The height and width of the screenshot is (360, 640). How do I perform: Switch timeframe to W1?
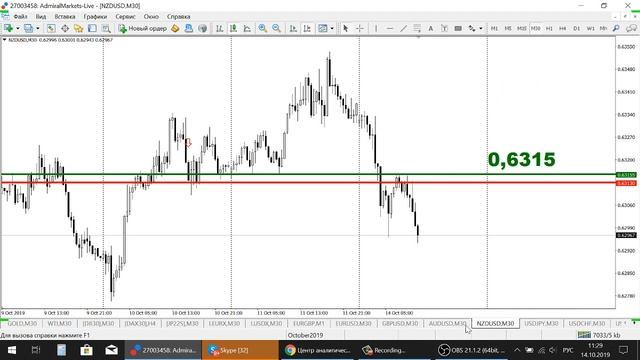coord(590,28)
